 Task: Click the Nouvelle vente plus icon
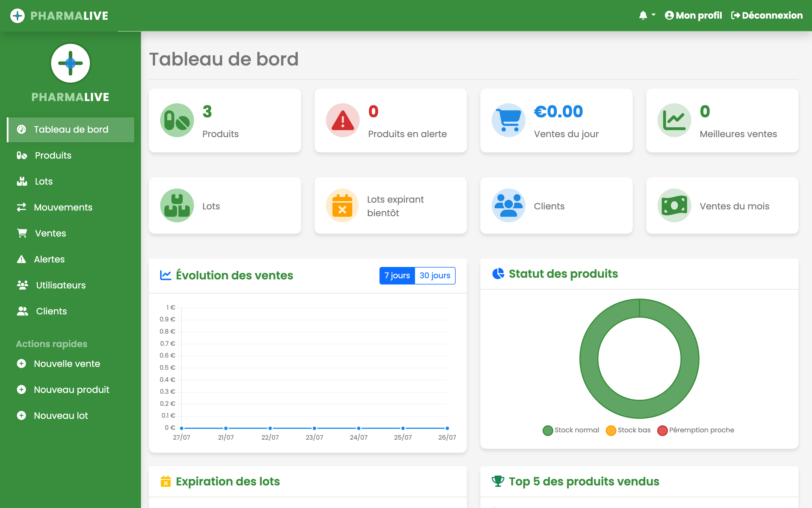click(x=21, y=364)
